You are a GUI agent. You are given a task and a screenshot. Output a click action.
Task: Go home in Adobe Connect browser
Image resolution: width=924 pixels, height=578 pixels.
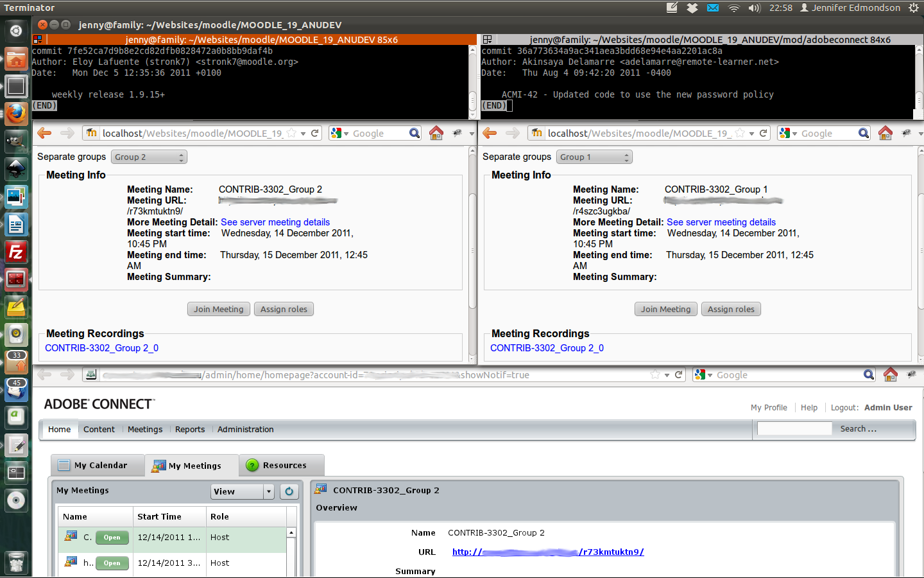891,374
